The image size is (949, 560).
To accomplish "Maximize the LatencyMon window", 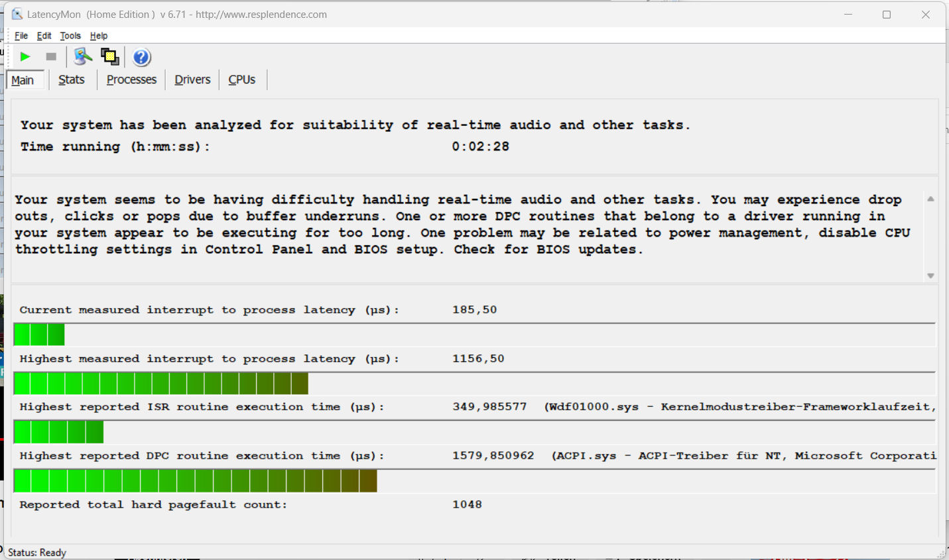I will (887, 15).
